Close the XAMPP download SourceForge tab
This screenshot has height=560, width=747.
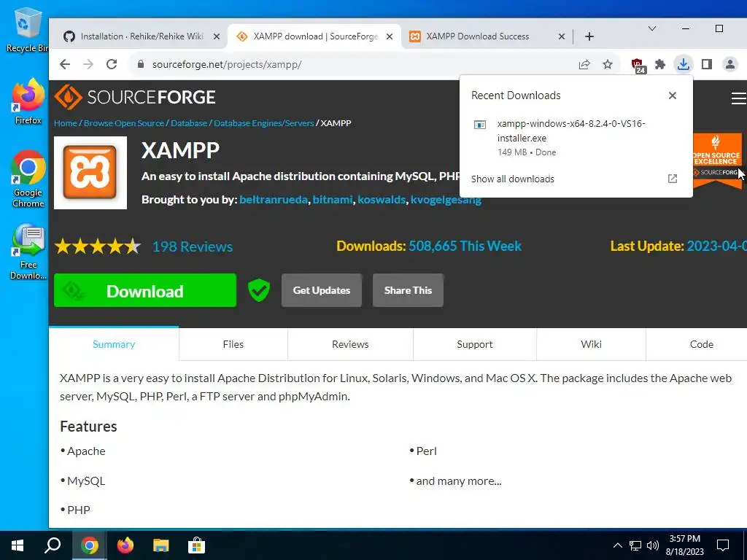(x=390, y=36)
